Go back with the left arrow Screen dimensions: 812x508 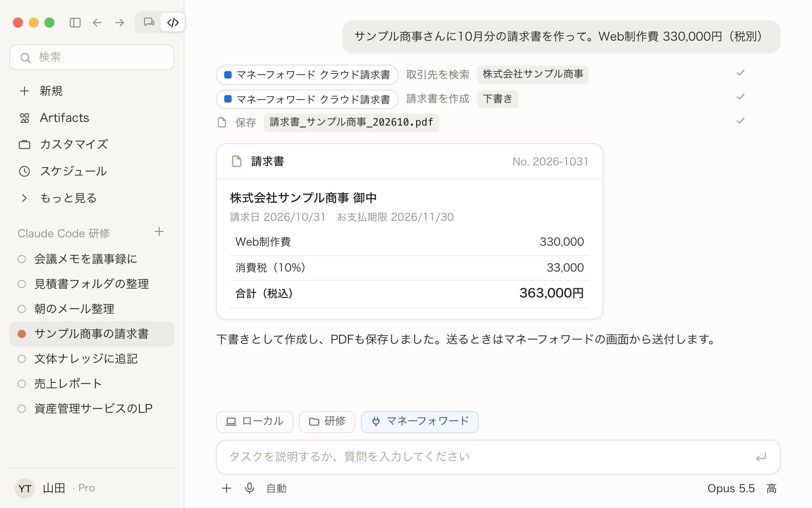(x=97, y=23)
